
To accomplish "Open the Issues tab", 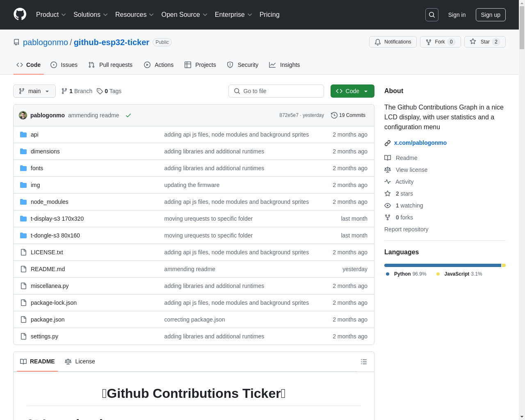I will pos(64,65).
